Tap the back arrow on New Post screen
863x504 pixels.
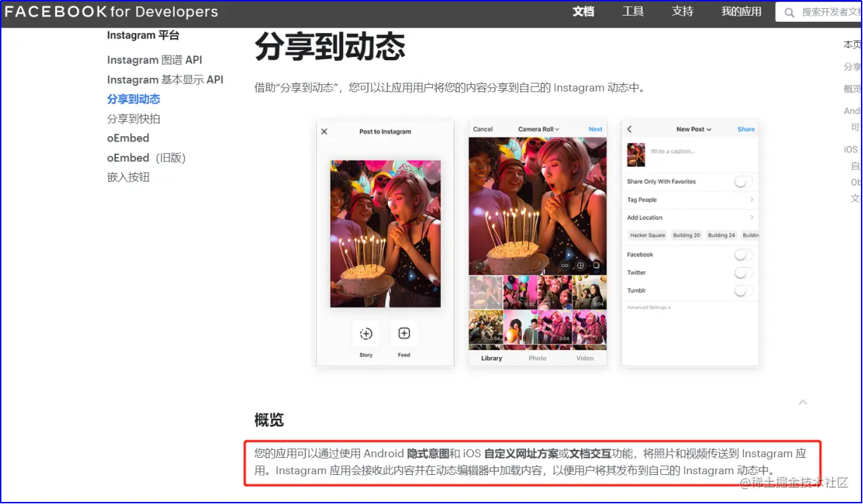(629, 129)
